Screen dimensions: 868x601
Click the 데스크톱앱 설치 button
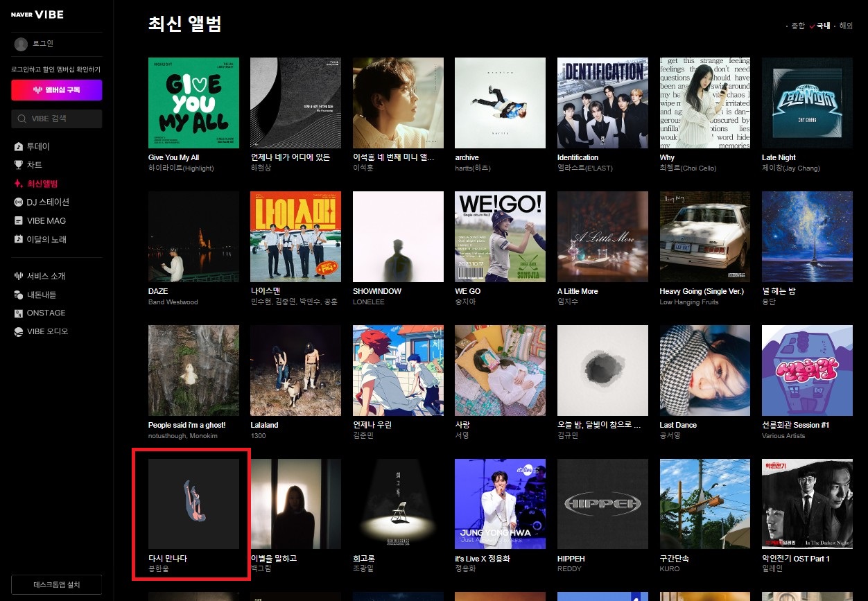click(x=56, y=584)
